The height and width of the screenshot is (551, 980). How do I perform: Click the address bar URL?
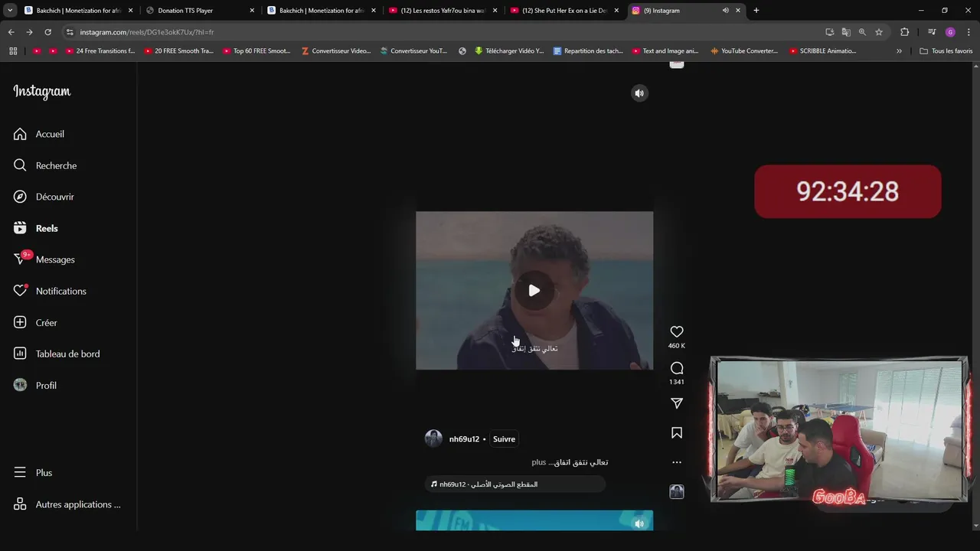[147, 32]
